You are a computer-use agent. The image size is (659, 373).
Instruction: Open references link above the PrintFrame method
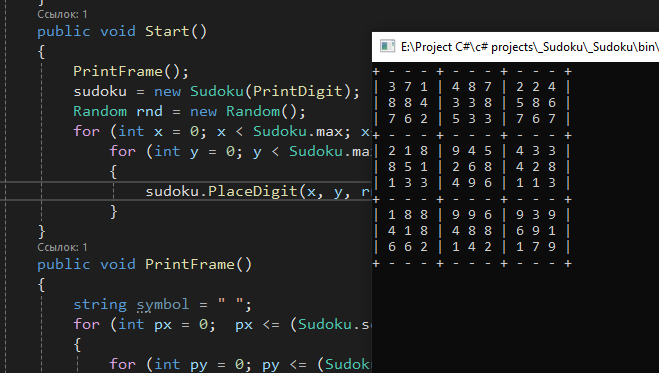coord(62,247)
